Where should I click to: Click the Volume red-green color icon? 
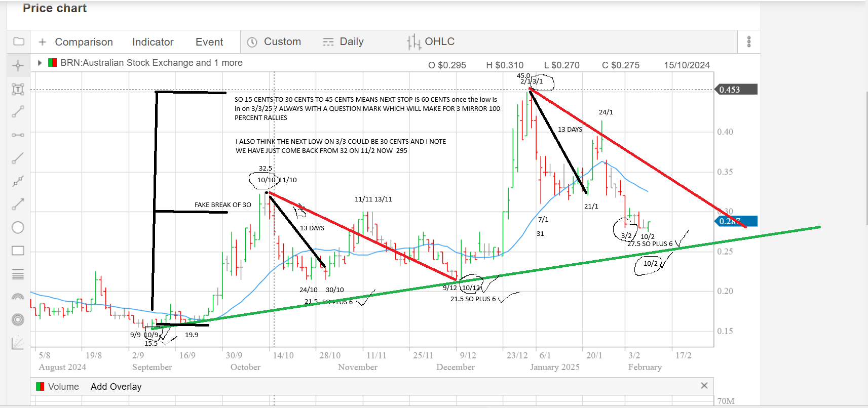[x=40, y=387]
